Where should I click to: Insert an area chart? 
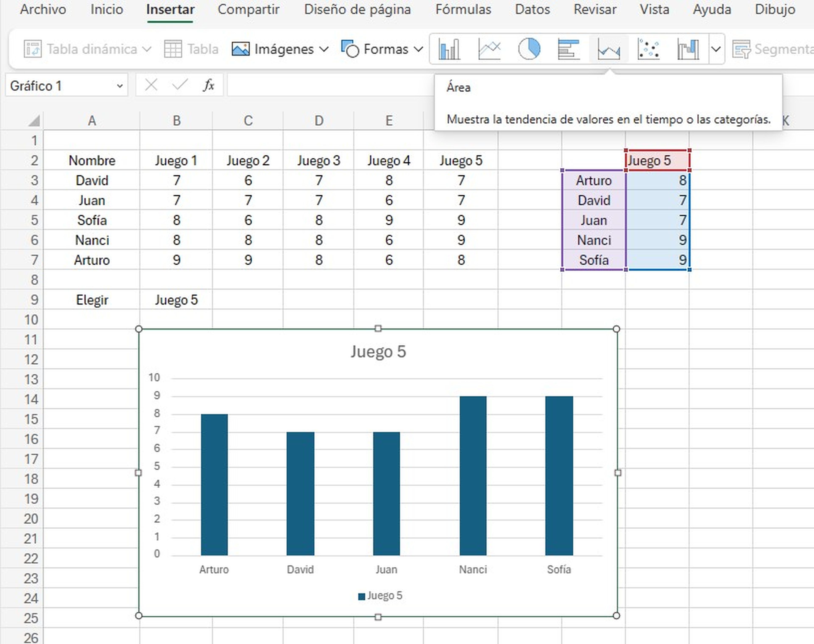click(x=609, y=49)
